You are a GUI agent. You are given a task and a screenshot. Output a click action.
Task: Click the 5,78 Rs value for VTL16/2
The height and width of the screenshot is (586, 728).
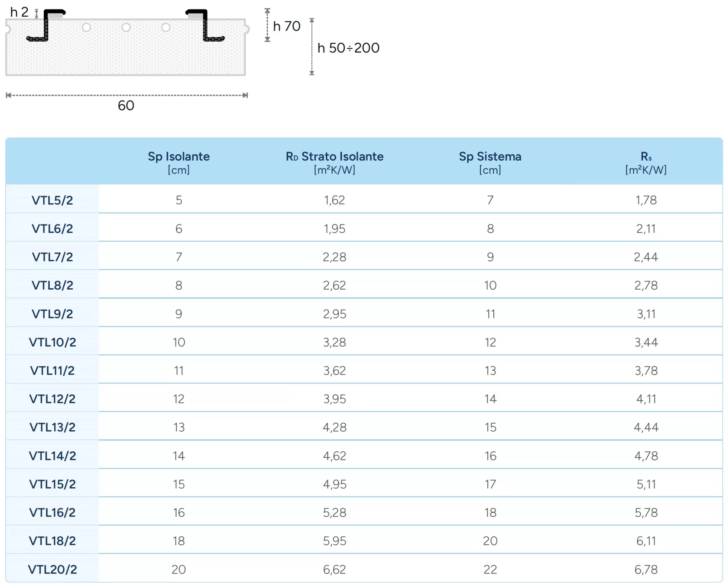[x=646, y=512]
